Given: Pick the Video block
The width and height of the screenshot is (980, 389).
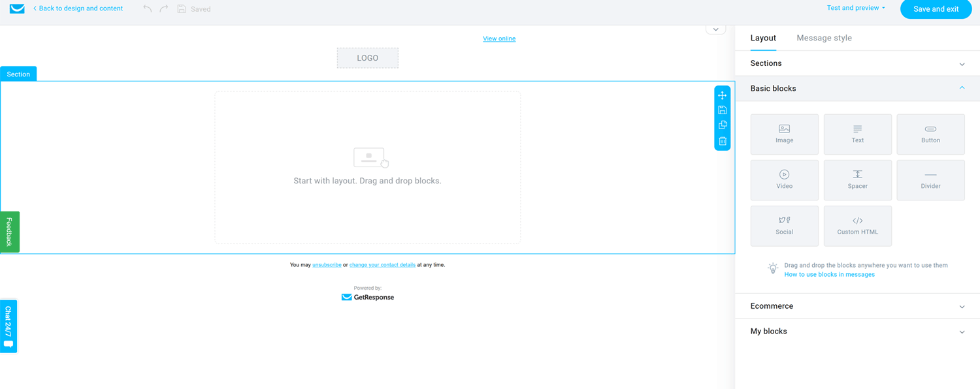Looking at the screenshot, I should 784,180.
